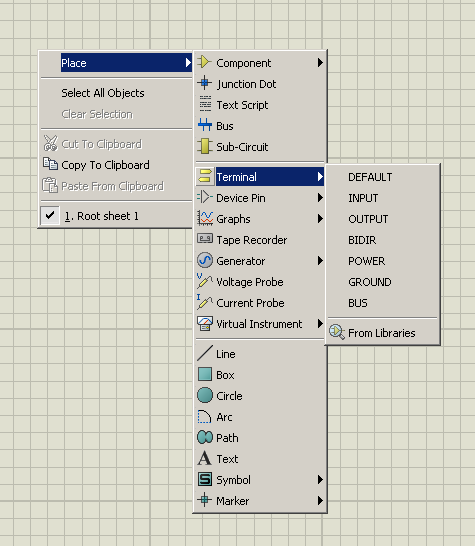Toggle the Root sheet 1 checkmark

pyautogui.click(x=50, y=216)
